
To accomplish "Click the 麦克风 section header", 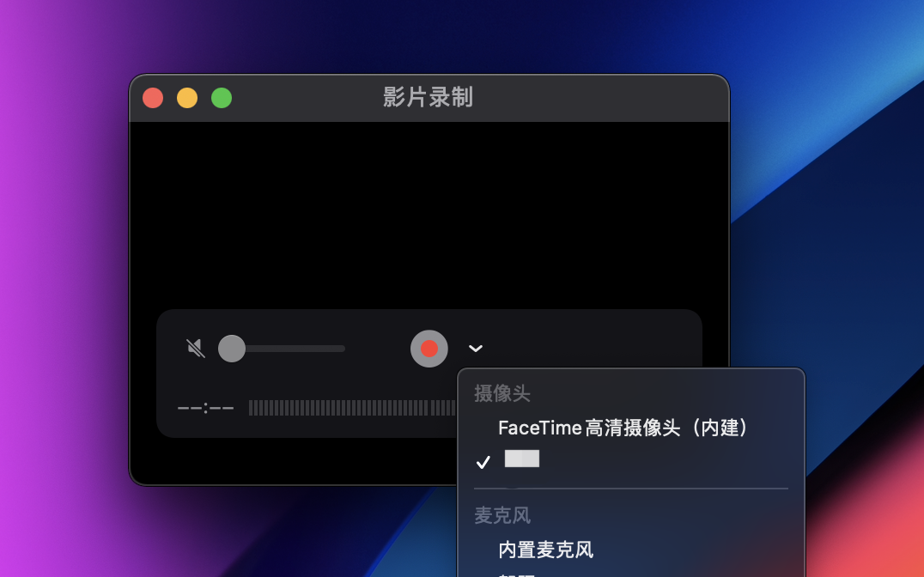I will click(x=502, y=516).
